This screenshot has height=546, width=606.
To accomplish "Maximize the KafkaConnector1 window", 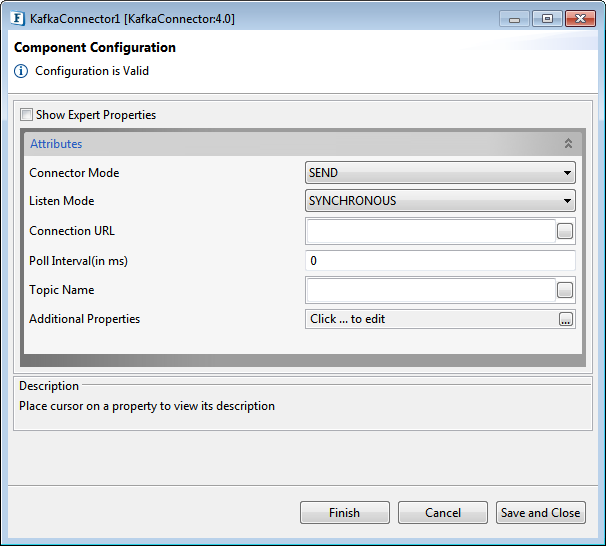I will click(547, 19).
